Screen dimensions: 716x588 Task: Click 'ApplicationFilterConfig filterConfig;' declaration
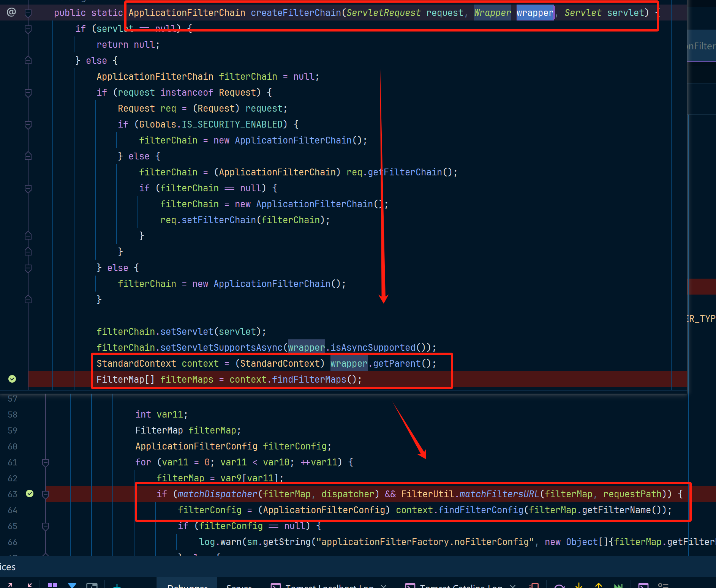click(233, 446)
